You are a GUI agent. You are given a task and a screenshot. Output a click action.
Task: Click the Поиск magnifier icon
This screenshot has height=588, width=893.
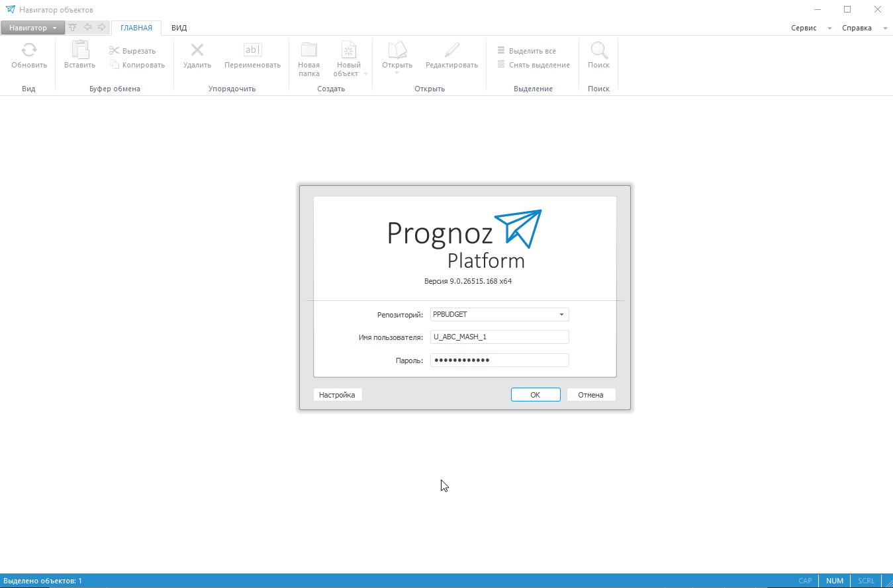click(599, 50)
